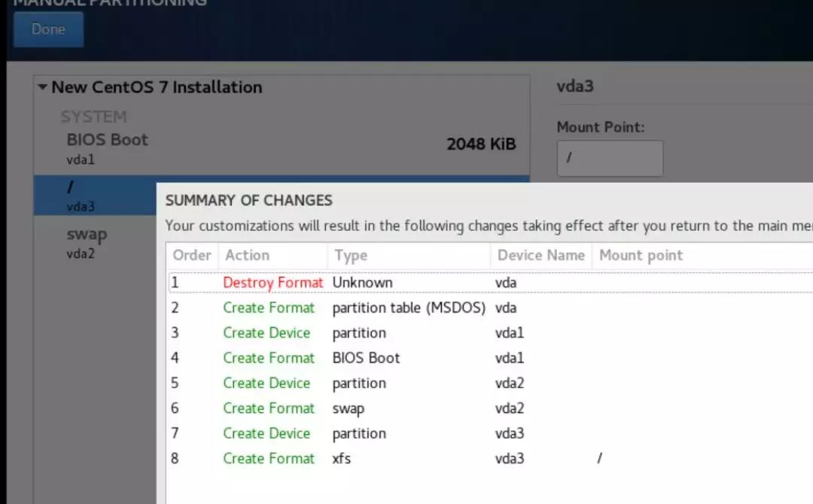813x504 pixels.
Task: Click the Order column header
Action: point(193,255)
